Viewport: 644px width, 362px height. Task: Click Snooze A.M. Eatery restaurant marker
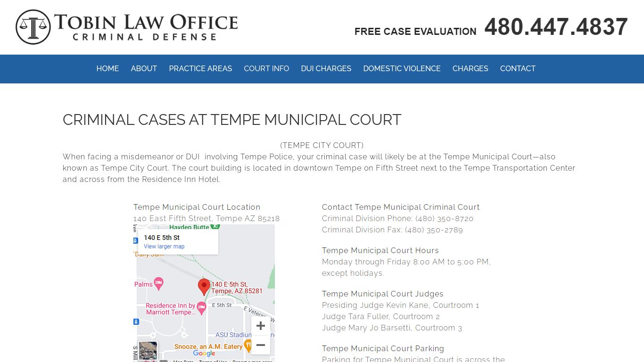248,346
